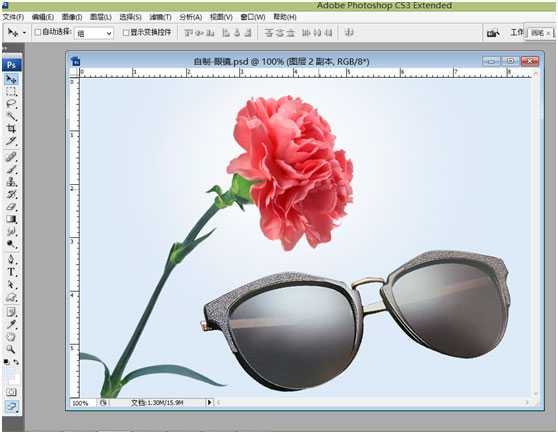Open the 滤镜(T) menu
Image resolution: width=558 pixels, height=434 pixels.
160,17
